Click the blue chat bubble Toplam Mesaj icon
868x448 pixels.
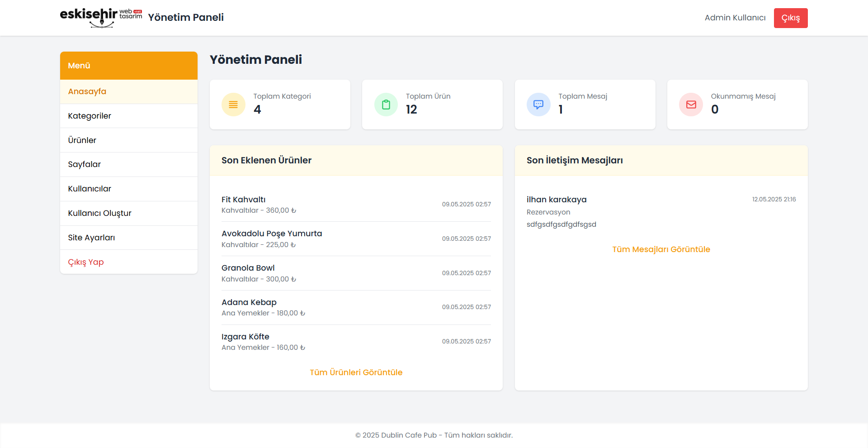click(x=538, y=105)
